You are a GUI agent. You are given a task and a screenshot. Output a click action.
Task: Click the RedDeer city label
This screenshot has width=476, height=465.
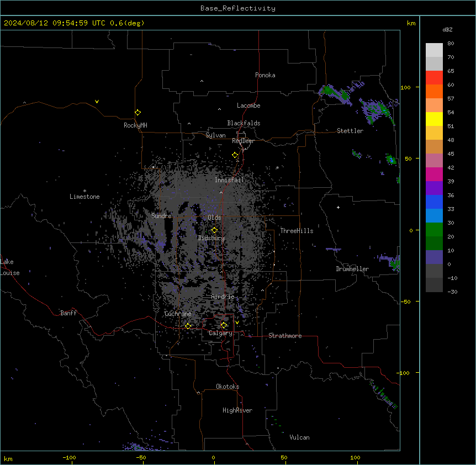tap(243, 141)
